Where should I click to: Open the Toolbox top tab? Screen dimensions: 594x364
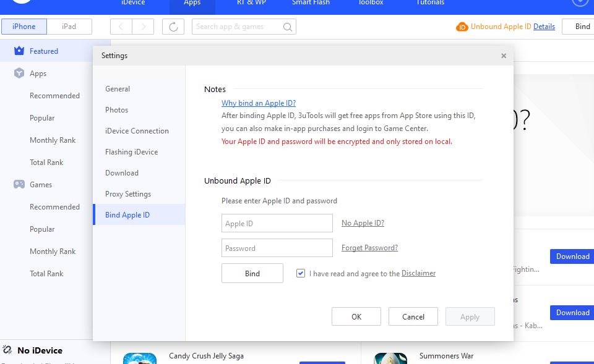tap(371, 3)
